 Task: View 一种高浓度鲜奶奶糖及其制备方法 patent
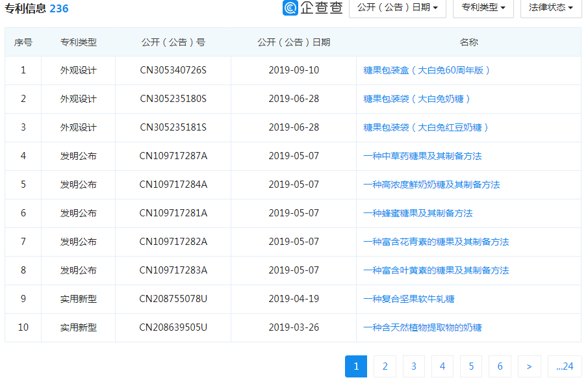click(431, 185)
